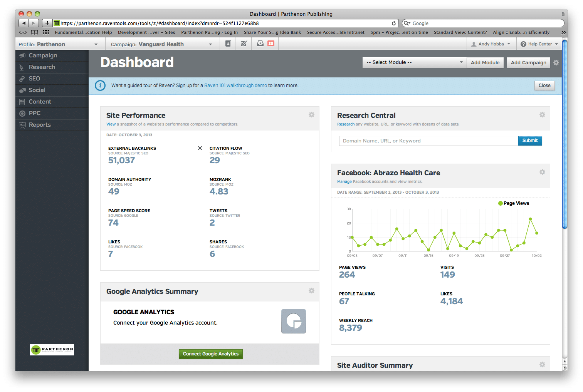Click the info icon in tour banner
This screenshot has height=392, width=583.
pos(100,85)
